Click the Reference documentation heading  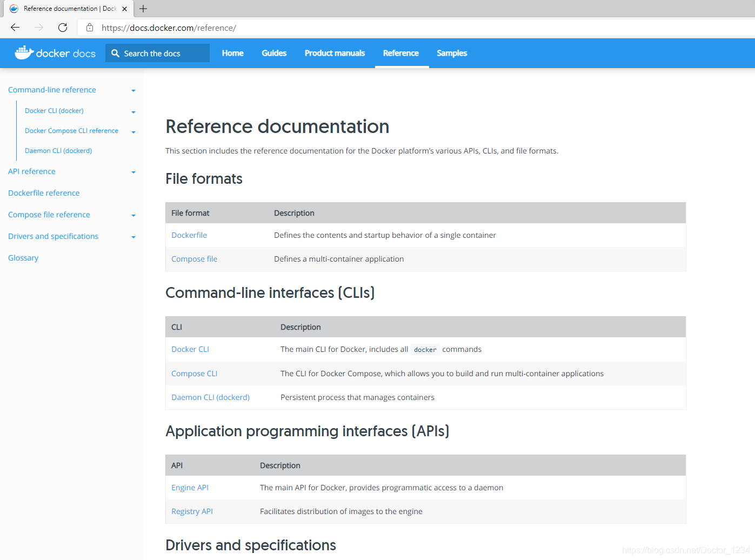(277, 126)
